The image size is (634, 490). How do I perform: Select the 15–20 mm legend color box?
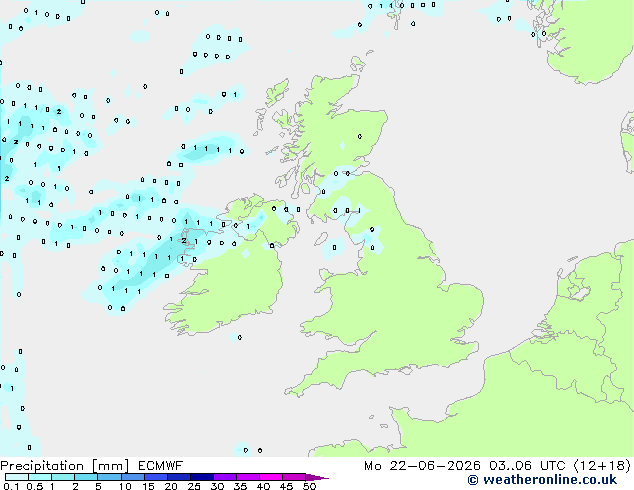click(155, 477)
